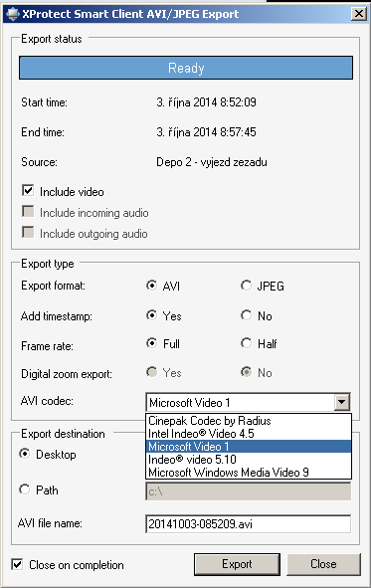Select Desktop as export destination
The image size is (371, 588).
(25, 454)
